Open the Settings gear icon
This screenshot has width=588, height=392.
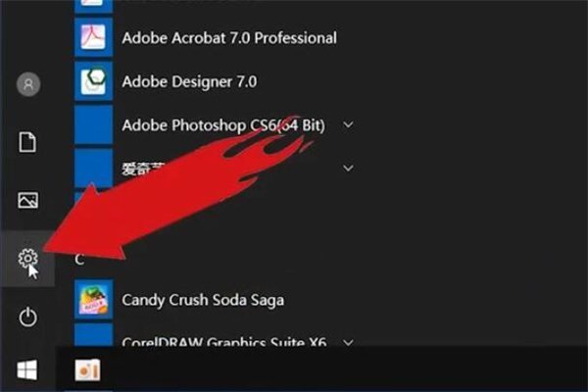27,258
